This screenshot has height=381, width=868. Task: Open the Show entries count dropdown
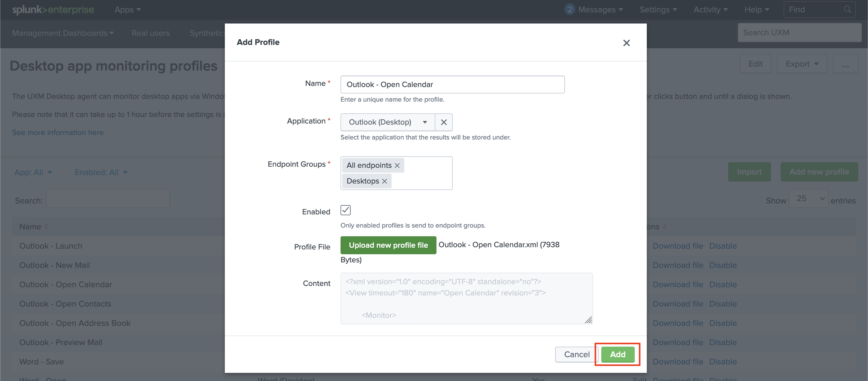click(x=808, y=199)
